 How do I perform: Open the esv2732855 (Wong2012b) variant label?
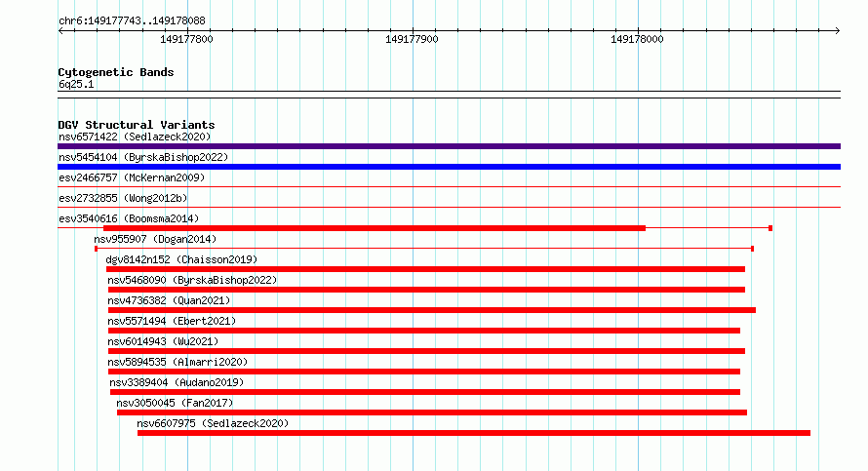click(x=123, y=198)
